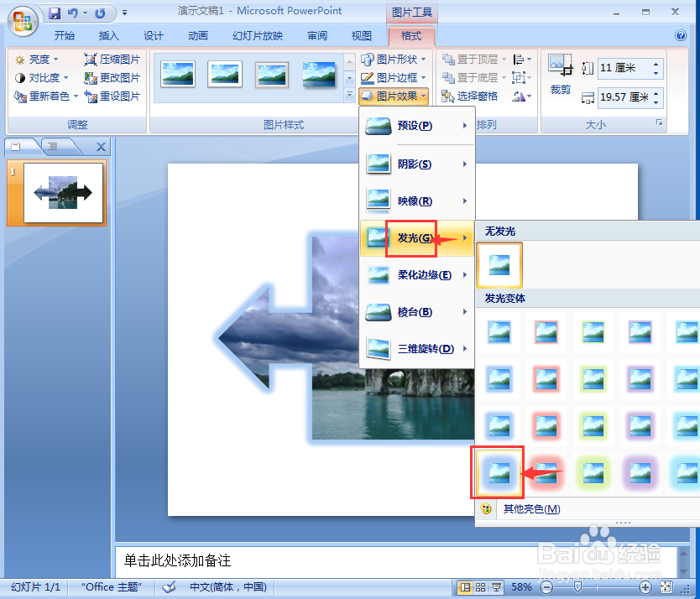The height and width of the screenshot is (599, 700).
Task: Open the 重新着色 recolor dropdown
Action: pos(46,96)
